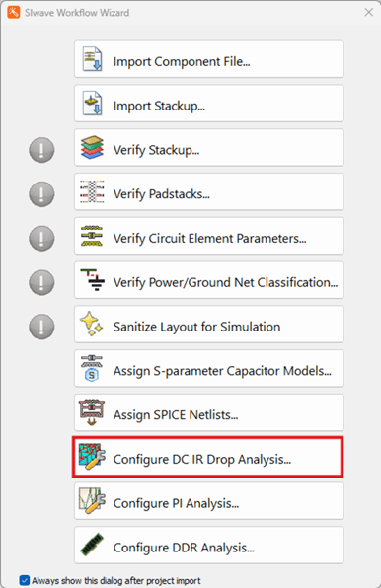Click the Import Component File document icon
Image resolution: width=381 pixels, height=588 pixels.
pos(92,59)
